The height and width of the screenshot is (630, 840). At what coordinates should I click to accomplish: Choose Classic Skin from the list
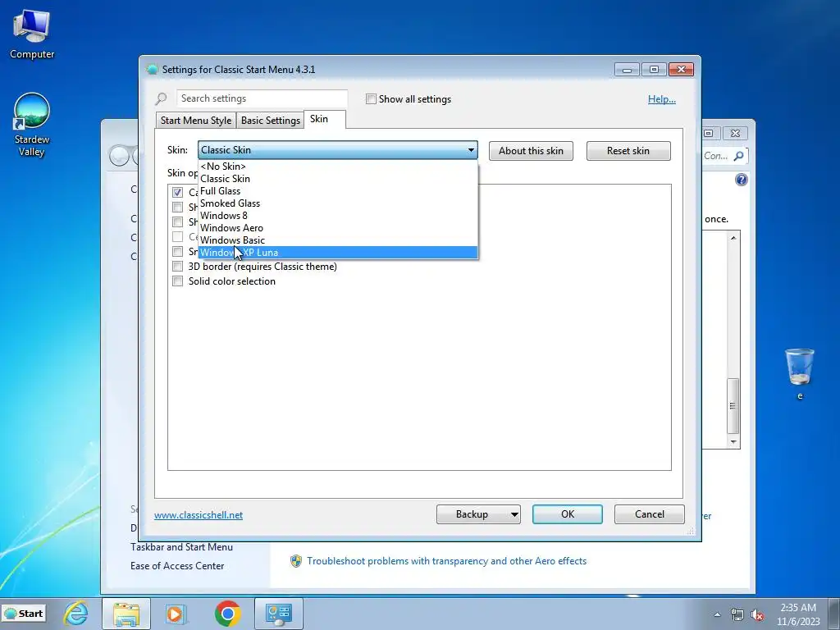[337, 178]
